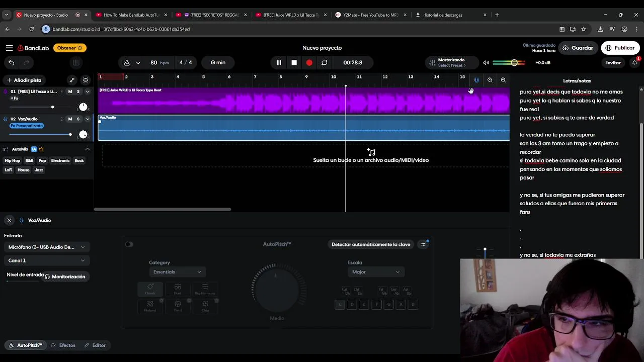Click the Invitar button

[x=613, y=63]
